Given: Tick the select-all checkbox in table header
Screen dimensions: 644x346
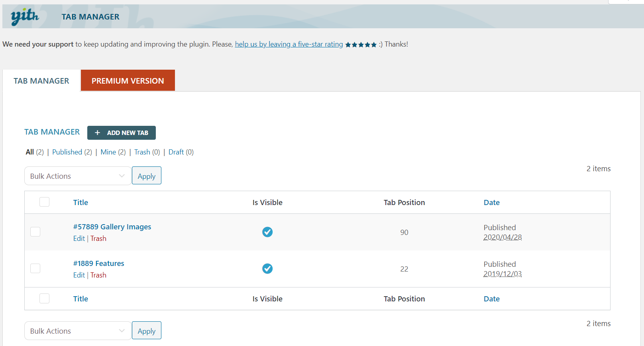Looking at the screenshot, I should [x=45, y=202].
